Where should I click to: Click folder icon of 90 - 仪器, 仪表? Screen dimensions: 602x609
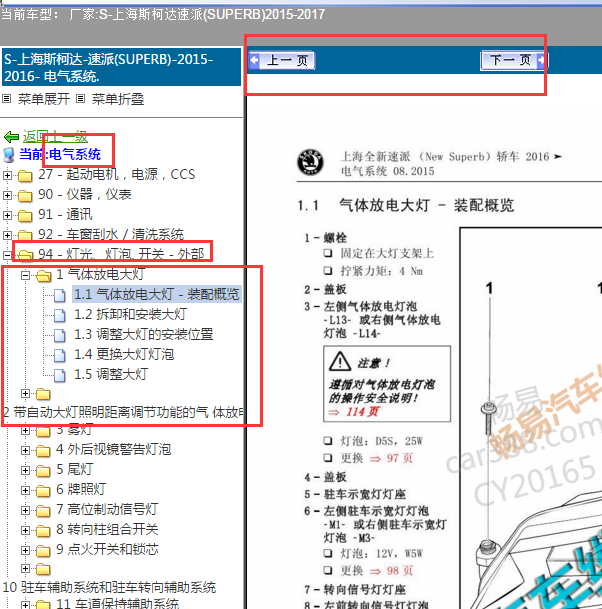25,196
